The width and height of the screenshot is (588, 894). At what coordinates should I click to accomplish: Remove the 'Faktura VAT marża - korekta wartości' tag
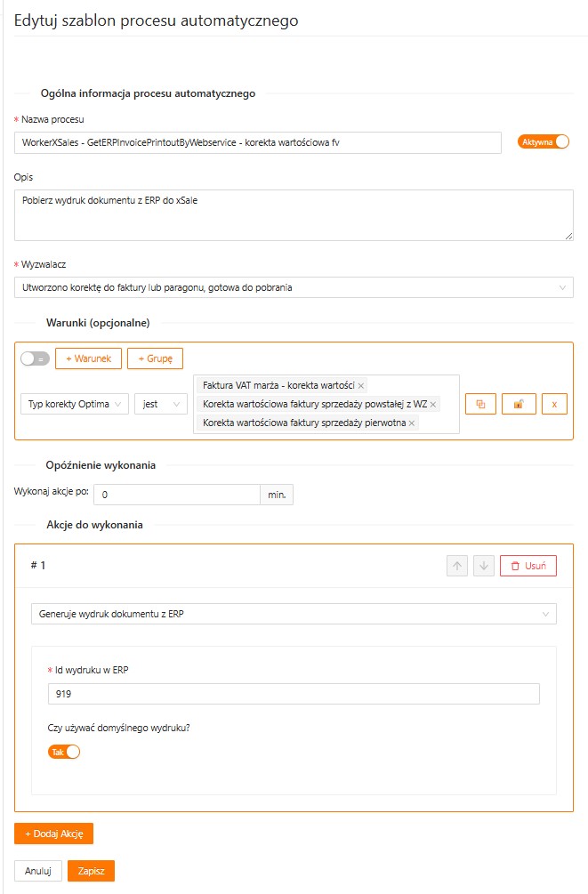(x=361, y=386)
